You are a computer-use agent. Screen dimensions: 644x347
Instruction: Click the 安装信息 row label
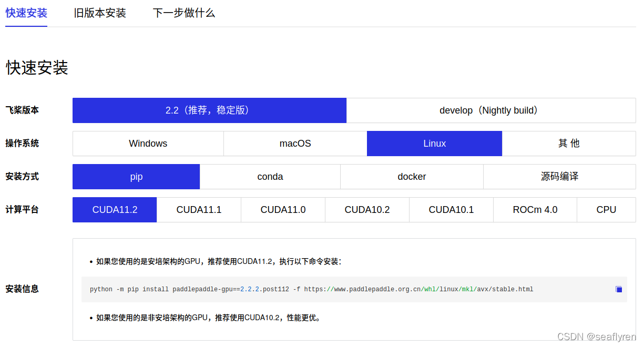coord(22,289)
